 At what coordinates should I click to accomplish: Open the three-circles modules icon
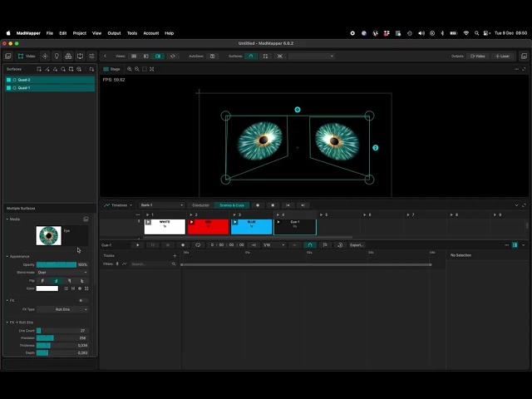pos(68,56)
